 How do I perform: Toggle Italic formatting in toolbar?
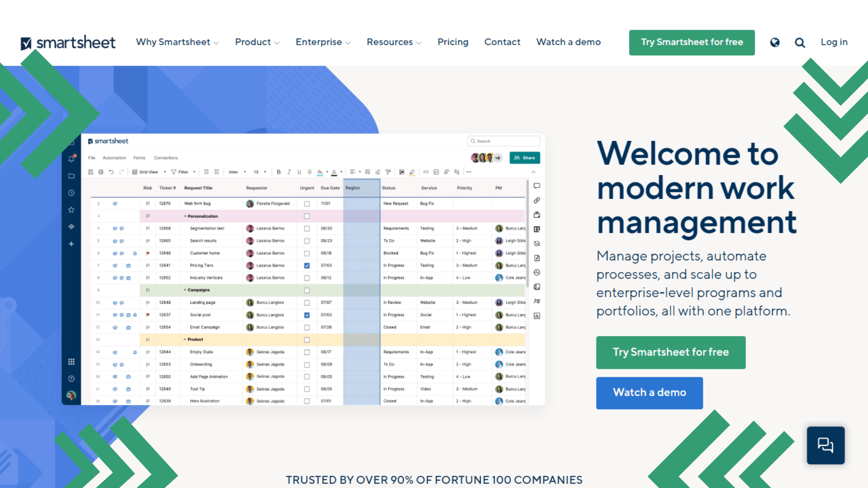point(289,172)
